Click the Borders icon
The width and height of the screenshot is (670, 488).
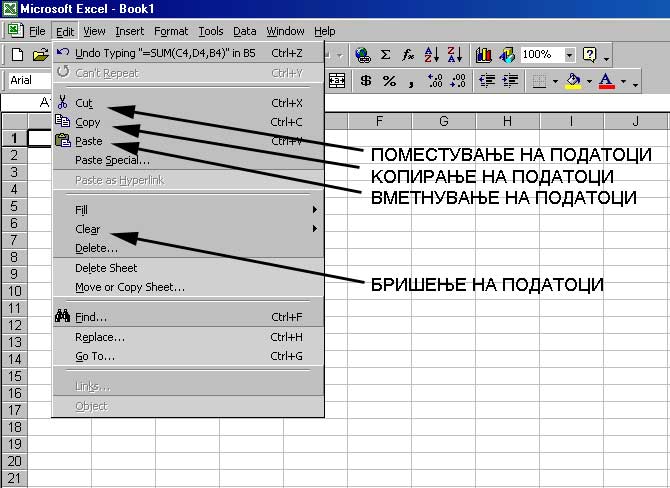pyautogui.click(x=539, y=81)
